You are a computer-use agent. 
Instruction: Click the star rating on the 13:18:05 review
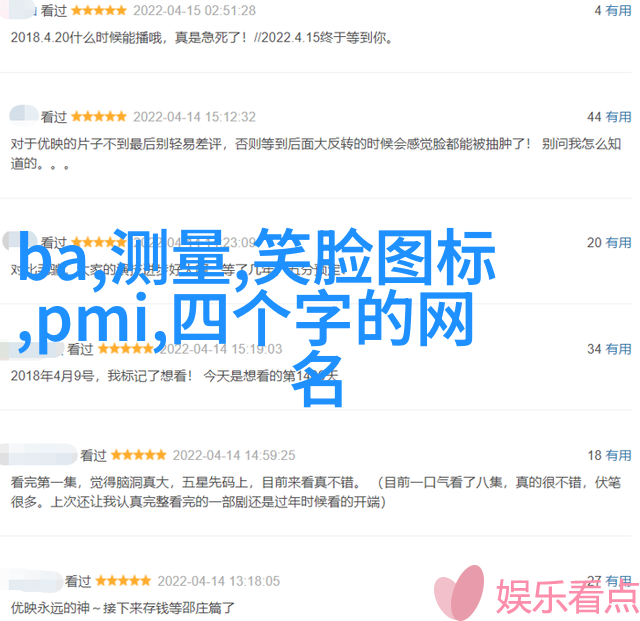coord(123,581)
